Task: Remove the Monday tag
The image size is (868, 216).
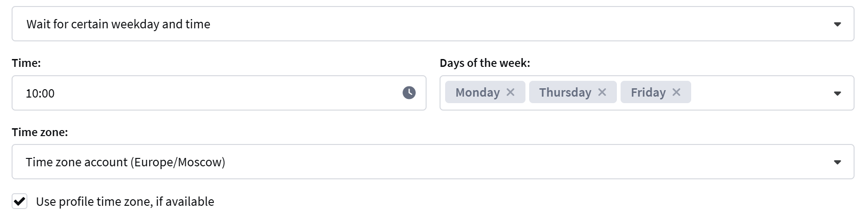Action: [x=511, y=92]
